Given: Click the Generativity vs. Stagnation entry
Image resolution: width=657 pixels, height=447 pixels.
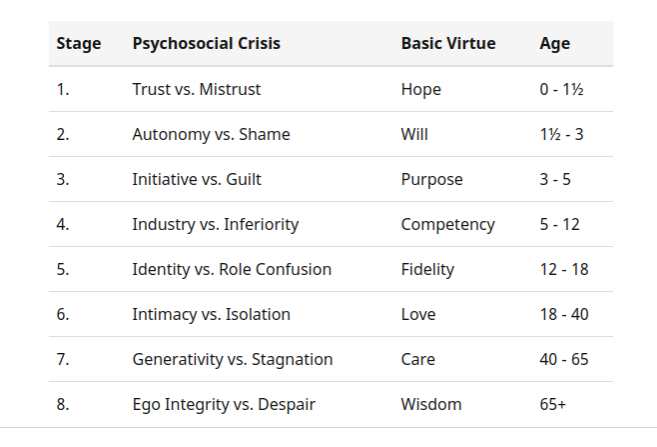Looking at the screenshot, I should pyautogui.click(x=233, y=359).
